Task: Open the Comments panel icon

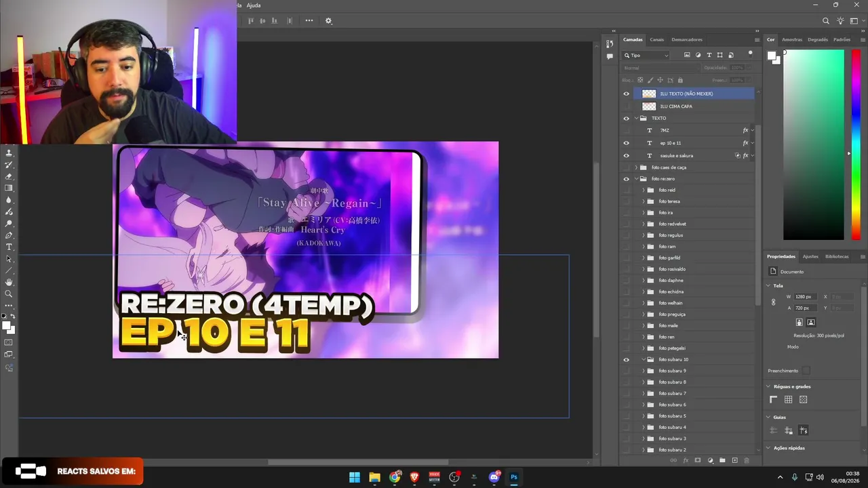Action: pyautogui.click(x=610, y=56)
